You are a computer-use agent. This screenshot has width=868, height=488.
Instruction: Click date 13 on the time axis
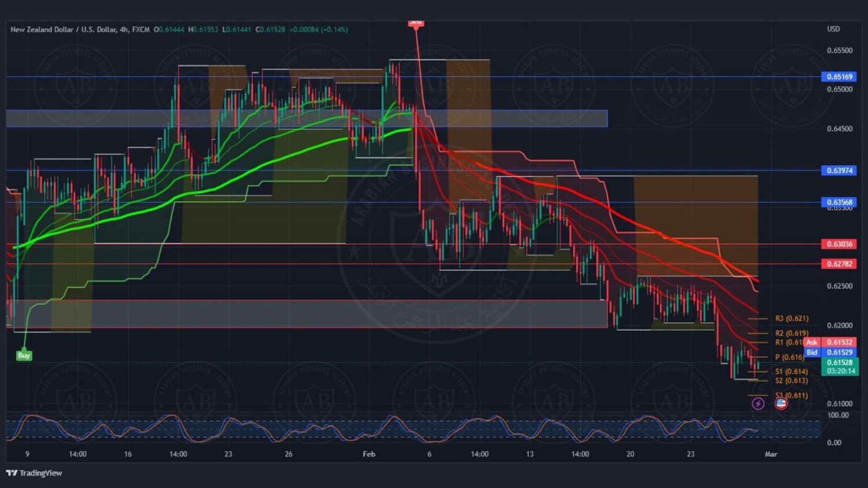(x=529, y=454)
